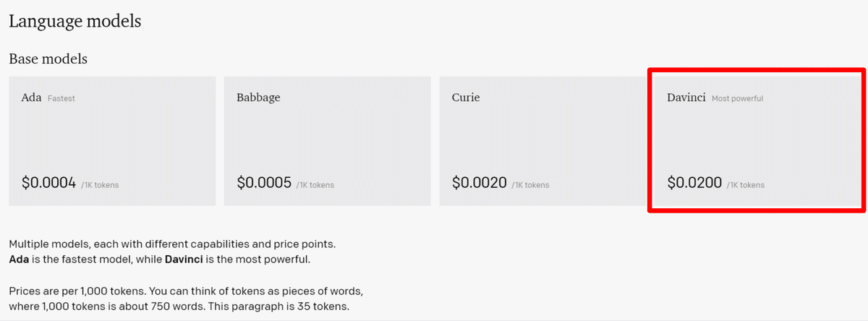868x321 pixels.
Task: Click bold 'Ada' in the description paragraph
Action: click(x=19, y=259)
